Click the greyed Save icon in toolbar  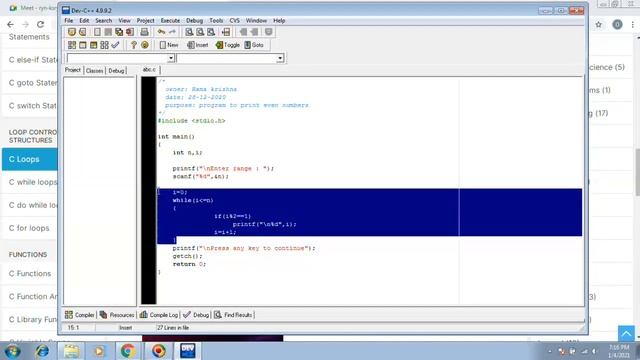(108, 32)
